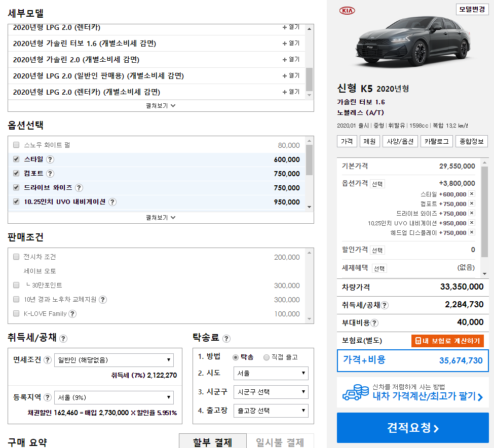Open 내차 가격계산/최고가 팔기 link
The width and height of the screenshot is (494, 448).
click(428, 396)
